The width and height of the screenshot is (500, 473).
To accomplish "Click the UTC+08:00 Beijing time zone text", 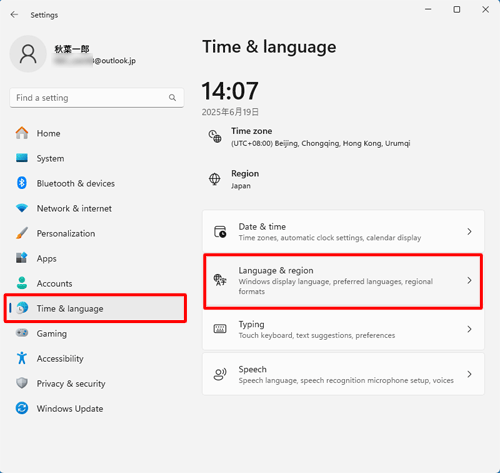I will [x=321, y=143].
